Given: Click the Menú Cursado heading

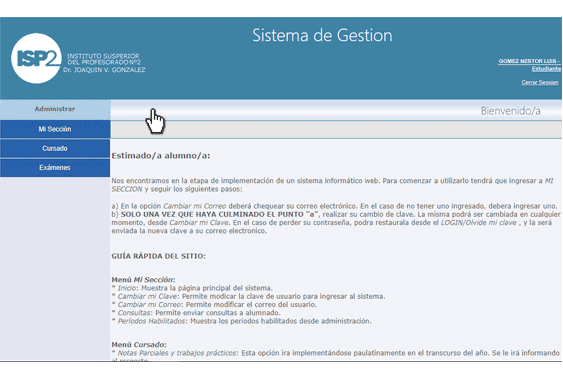Looking at the screenshot, I should (139, 344).
